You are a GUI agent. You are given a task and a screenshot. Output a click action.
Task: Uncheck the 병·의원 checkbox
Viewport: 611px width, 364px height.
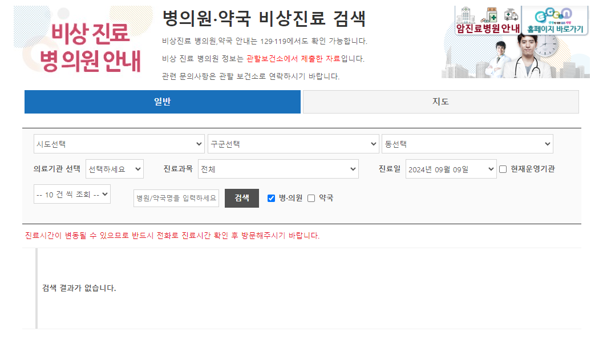[270, 198]
